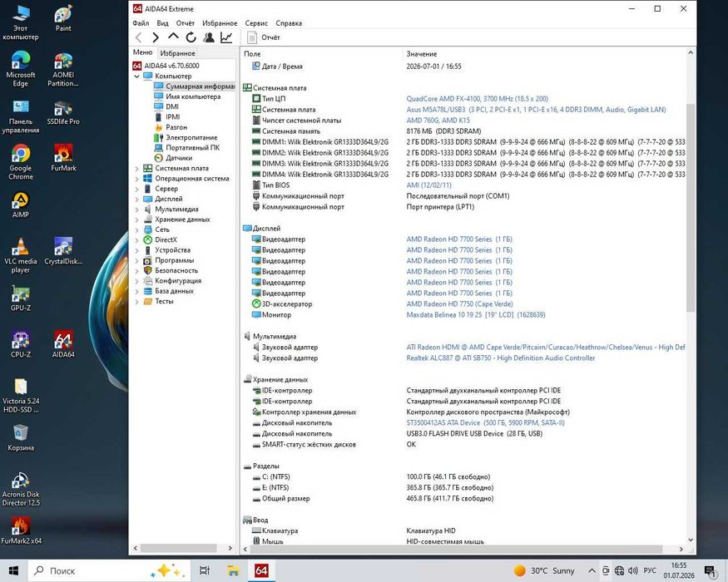
Task: Open the Файл menu
Action: point(141,23)
